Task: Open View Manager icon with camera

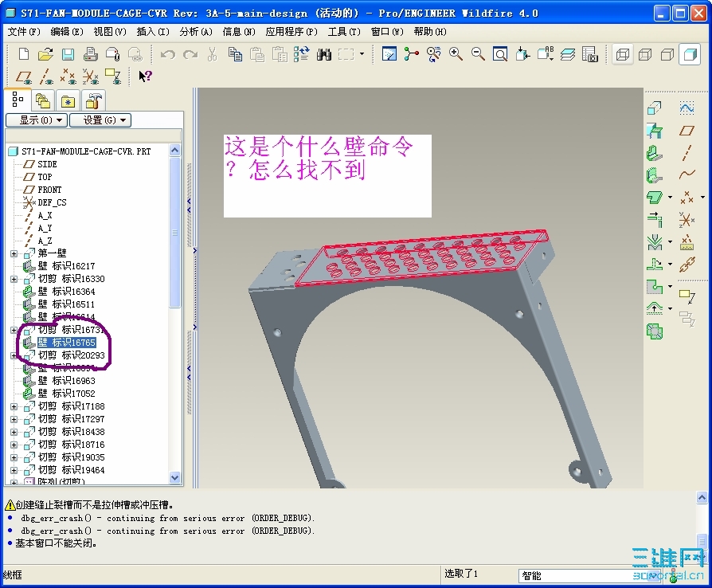Action: 590,54
